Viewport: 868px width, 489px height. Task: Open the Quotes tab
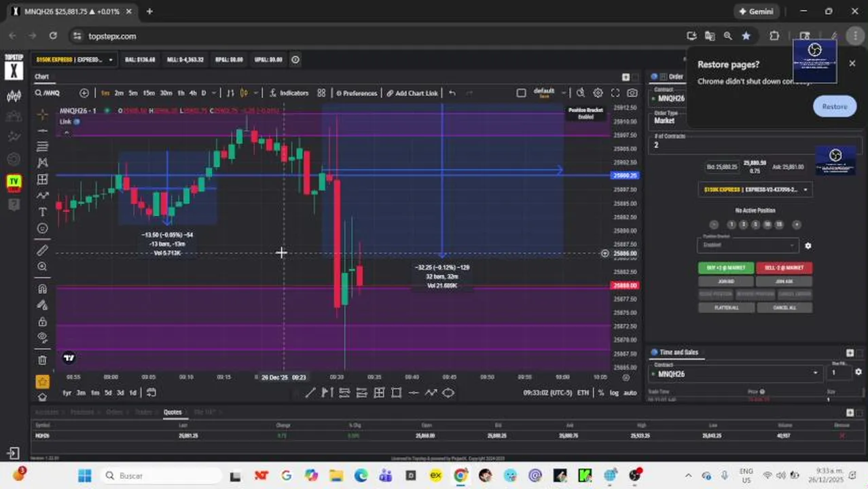pyautogui.click(x=173, y=412)
